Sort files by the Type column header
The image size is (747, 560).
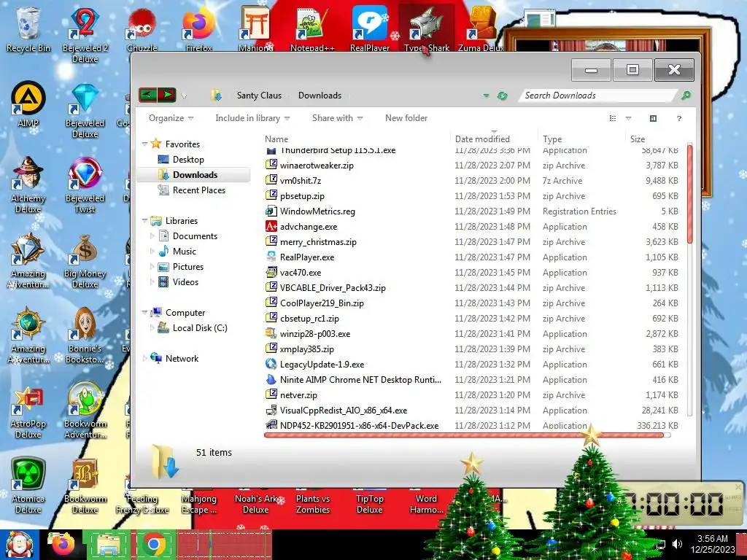click(x=552, y=139)
